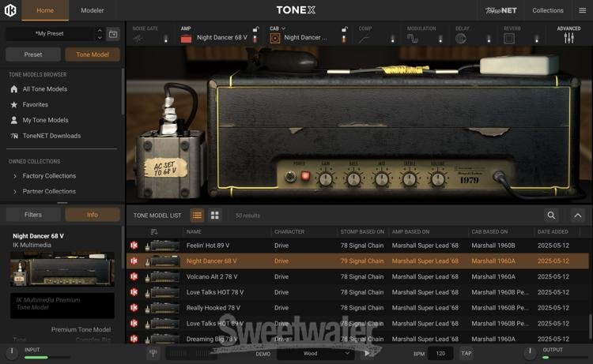Open the Collections tab

click(x=548, y=10)
